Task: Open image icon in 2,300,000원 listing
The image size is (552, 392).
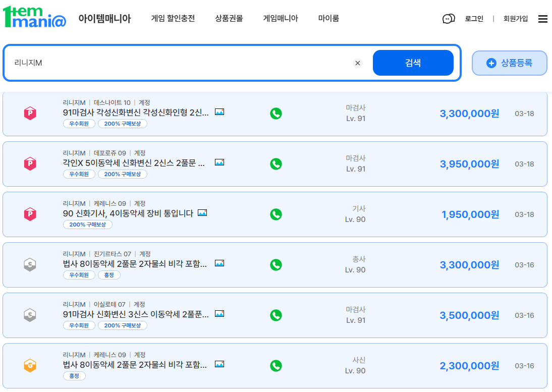Action: [219, 364]
